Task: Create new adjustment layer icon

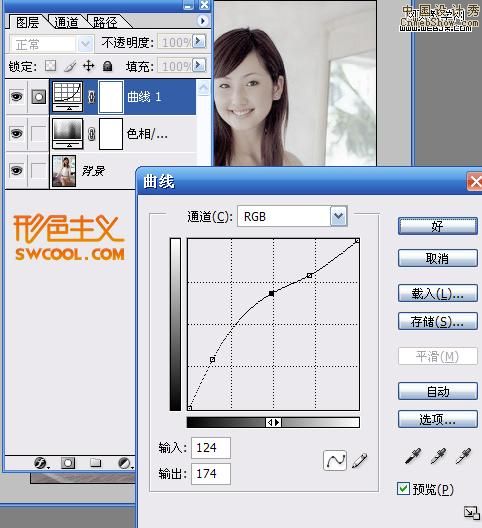Action: pyautogui.click(x=125, y=463)
